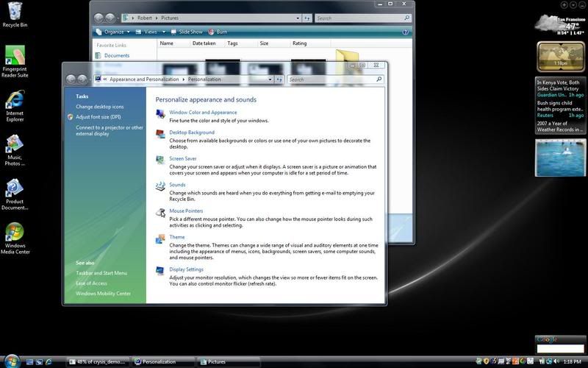Open Windows Mobility Center link

[x=103, y=293]
